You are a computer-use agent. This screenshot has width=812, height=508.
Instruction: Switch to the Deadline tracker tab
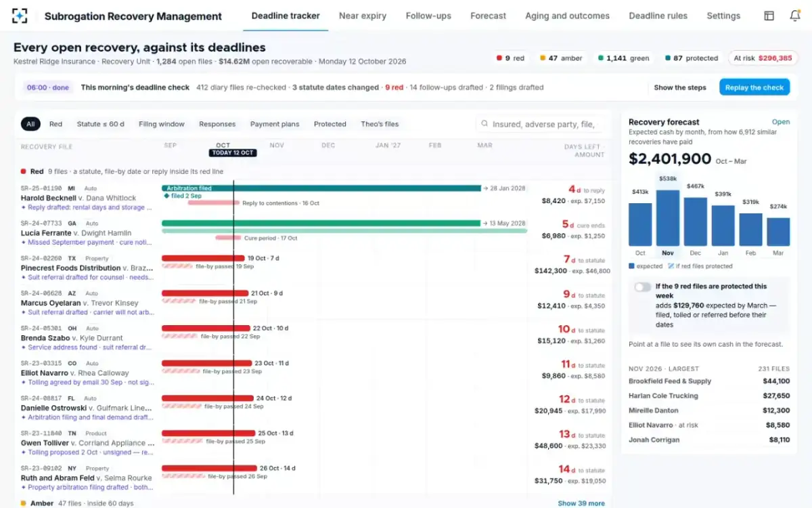point(286,16)
